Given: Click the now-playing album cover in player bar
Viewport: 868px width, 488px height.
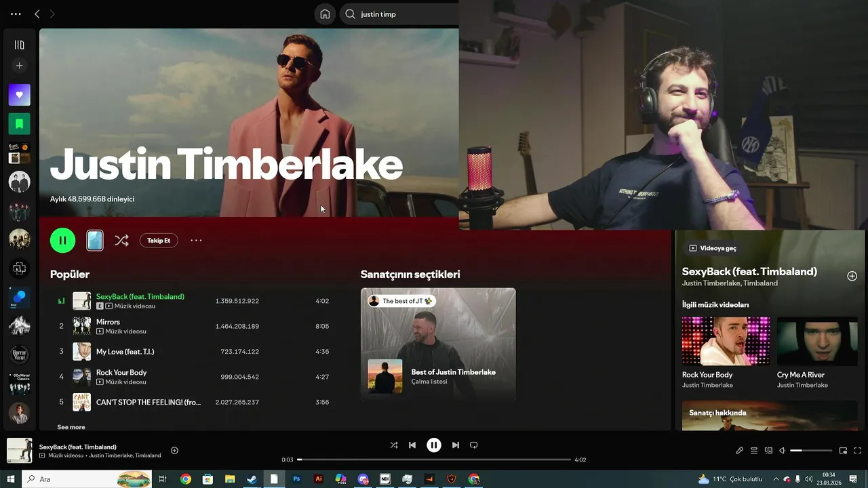Looking at the screenshot, I should pyautogui.click(x=20, y=451).
